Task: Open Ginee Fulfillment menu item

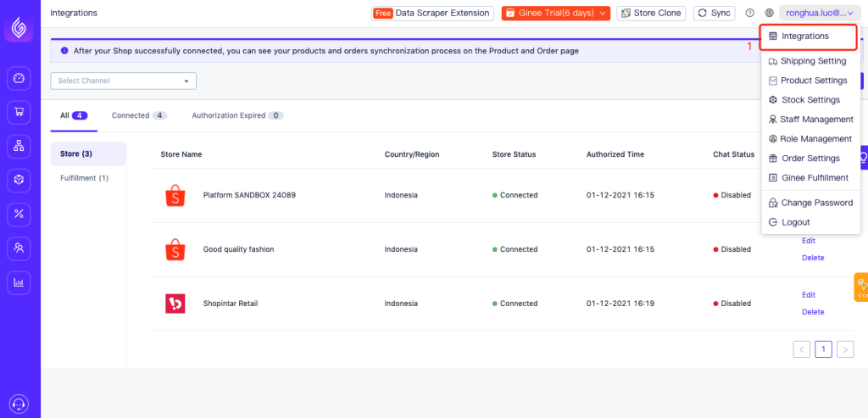Action: click(811, 178)
